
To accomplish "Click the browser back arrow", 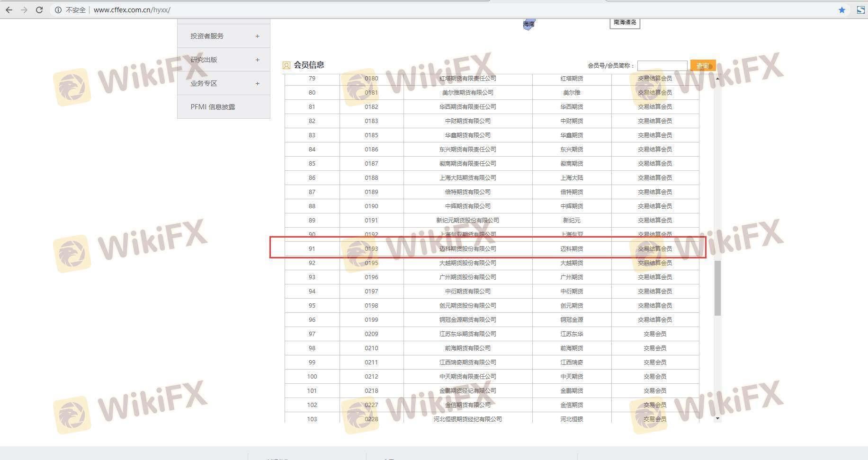I will pos(9,9).
